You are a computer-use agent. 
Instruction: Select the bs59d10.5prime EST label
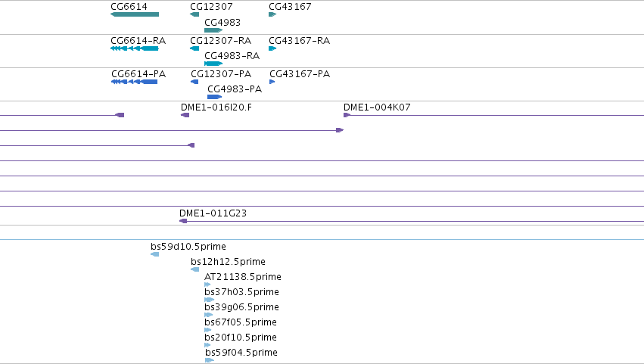tap(188, 247)
